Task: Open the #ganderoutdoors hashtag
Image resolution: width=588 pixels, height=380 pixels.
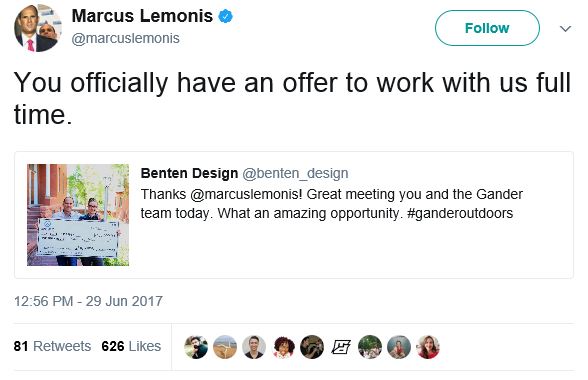Action: (460, 213)
